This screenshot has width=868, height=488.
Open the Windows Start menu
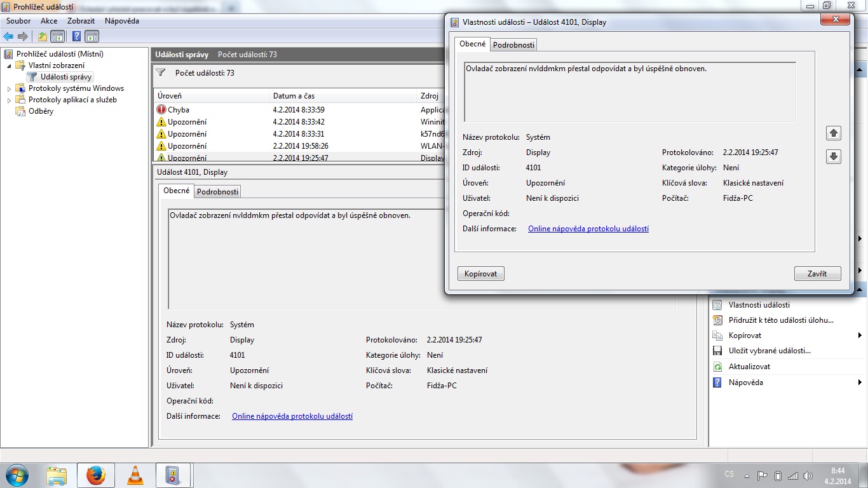click(x=17, y=475)
